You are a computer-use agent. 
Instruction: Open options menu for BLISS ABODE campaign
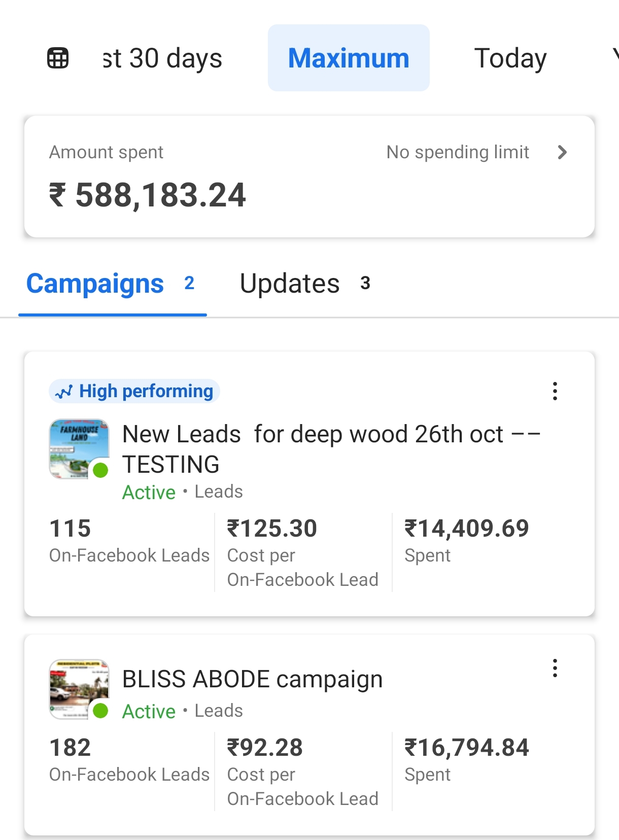point(555,668)
